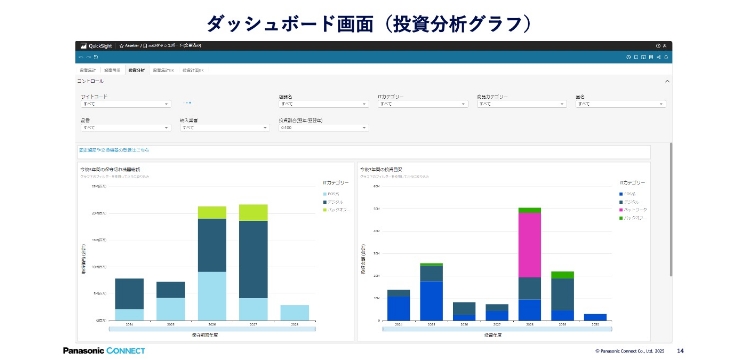The width and height of the screenshot is (748, 360).
Task: Open the 投資カテゴリー control dropdown
Action: 521,104
